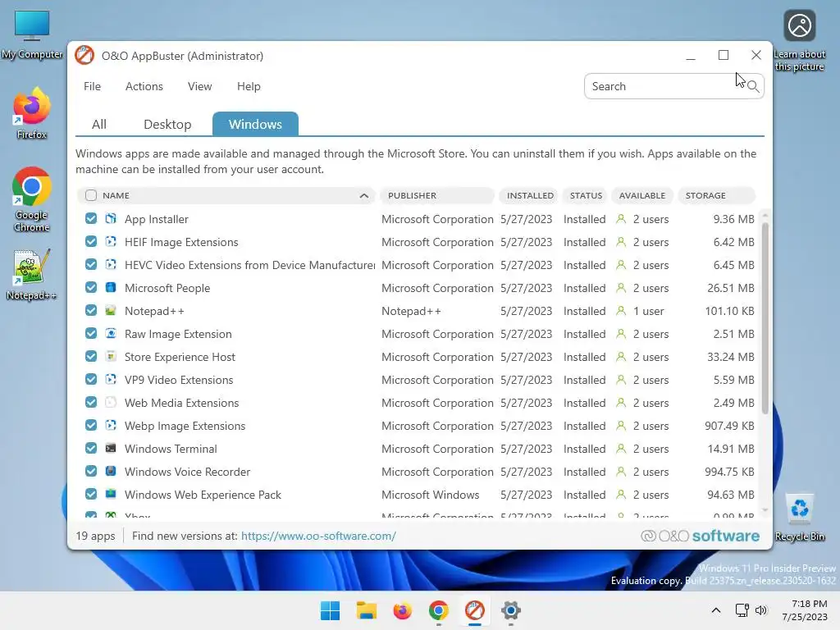Click the scrollbar down arrow
The height and width of the screenshot is (630, 840).
coord(765,510)
